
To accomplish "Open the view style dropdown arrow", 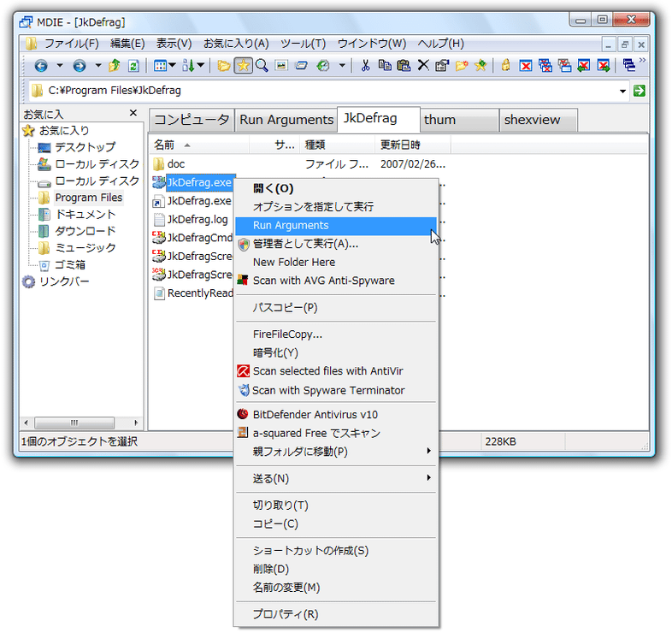I will (x=173, y=65).
